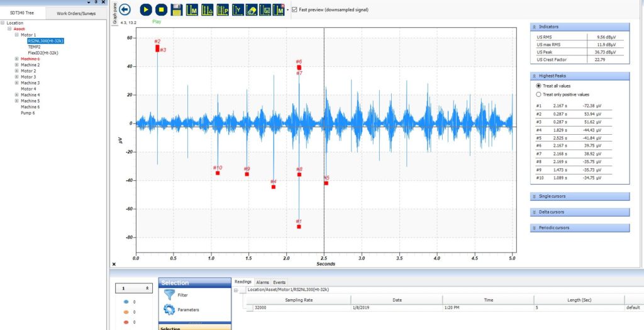Stop signal playback with the Stop icon

[161, 9]
